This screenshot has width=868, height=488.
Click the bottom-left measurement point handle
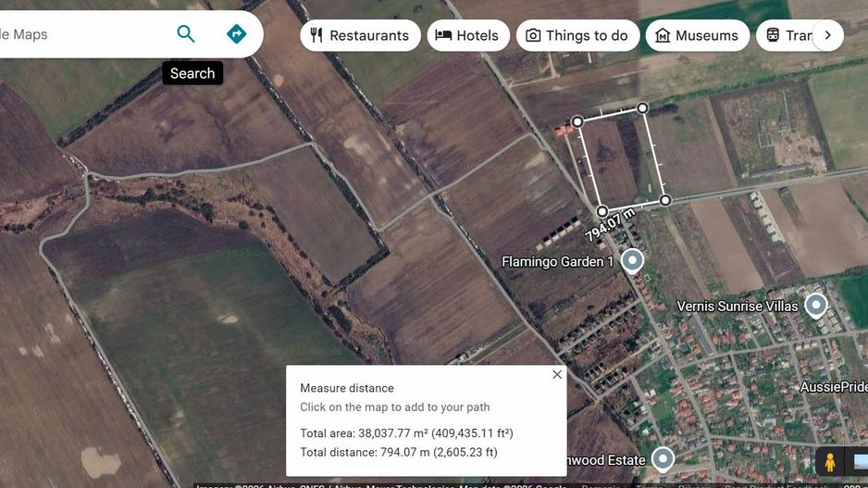point(601,211)
